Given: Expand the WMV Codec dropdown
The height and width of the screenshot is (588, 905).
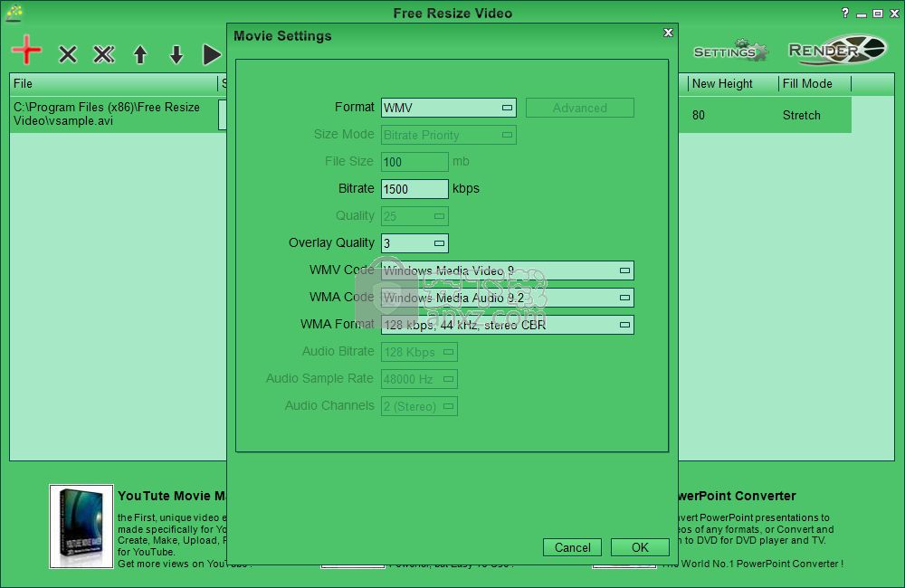Looking at the screenshot, I should (x=508, y=270).
